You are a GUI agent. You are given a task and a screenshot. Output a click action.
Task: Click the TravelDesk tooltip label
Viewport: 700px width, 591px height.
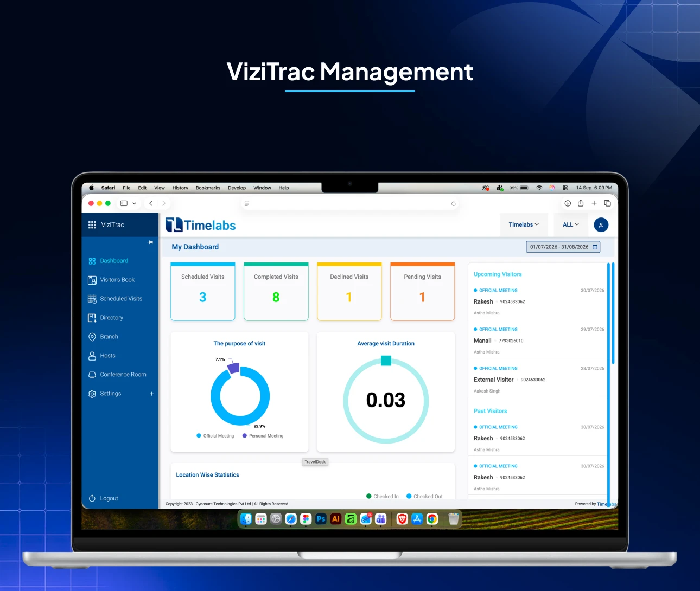pos(315,462)
